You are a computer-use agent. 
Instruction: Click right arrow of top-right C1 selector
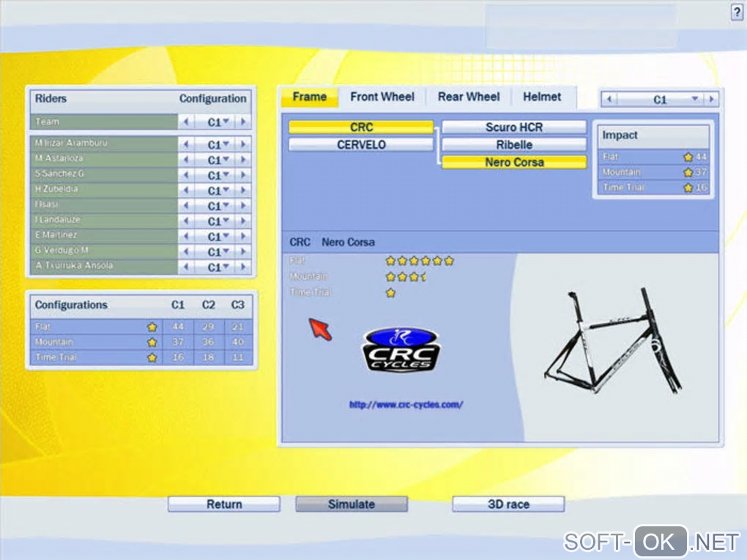712,99
